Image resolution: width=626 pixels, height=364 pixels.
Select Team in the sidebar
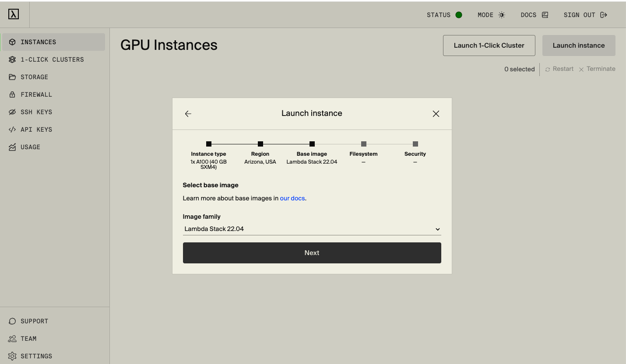(x=12, y=338)
